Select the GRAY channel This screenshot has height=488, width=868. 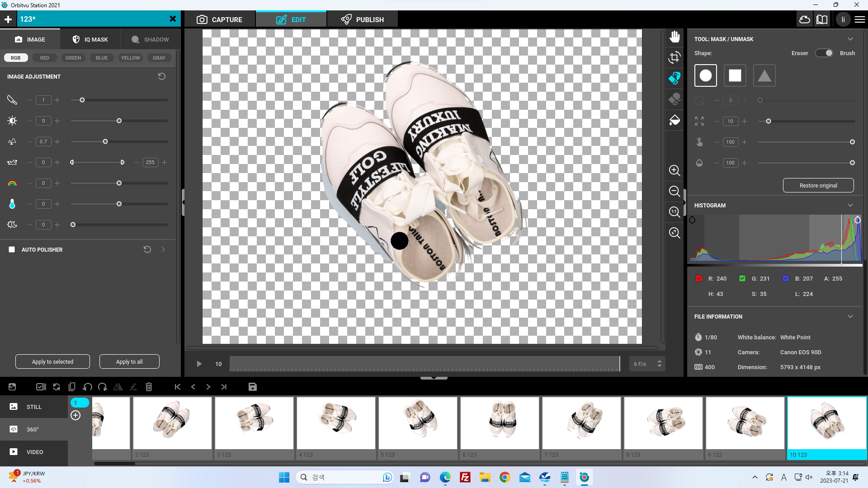pos(159,58)
